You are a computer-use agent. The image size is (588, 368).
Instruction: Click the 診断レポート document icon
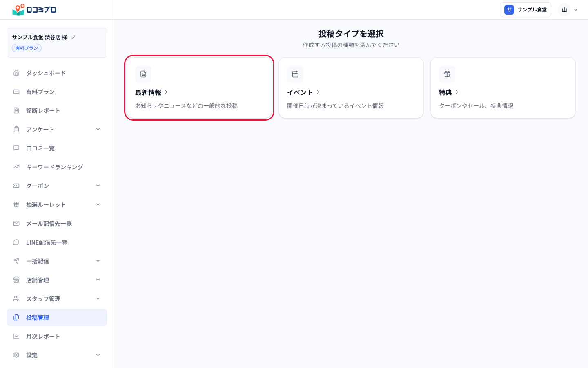click(16, 110)
